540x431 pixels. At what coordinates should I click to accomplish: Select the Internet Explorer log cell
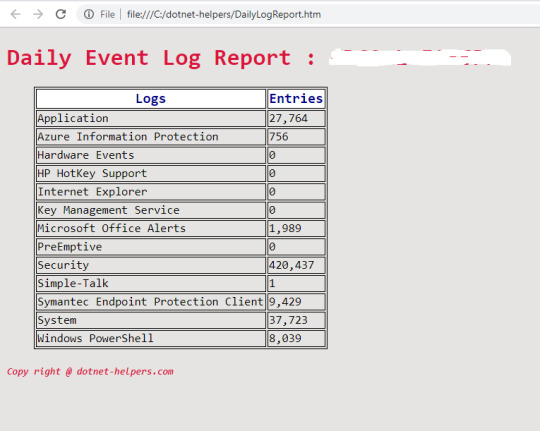pos(151,192)
